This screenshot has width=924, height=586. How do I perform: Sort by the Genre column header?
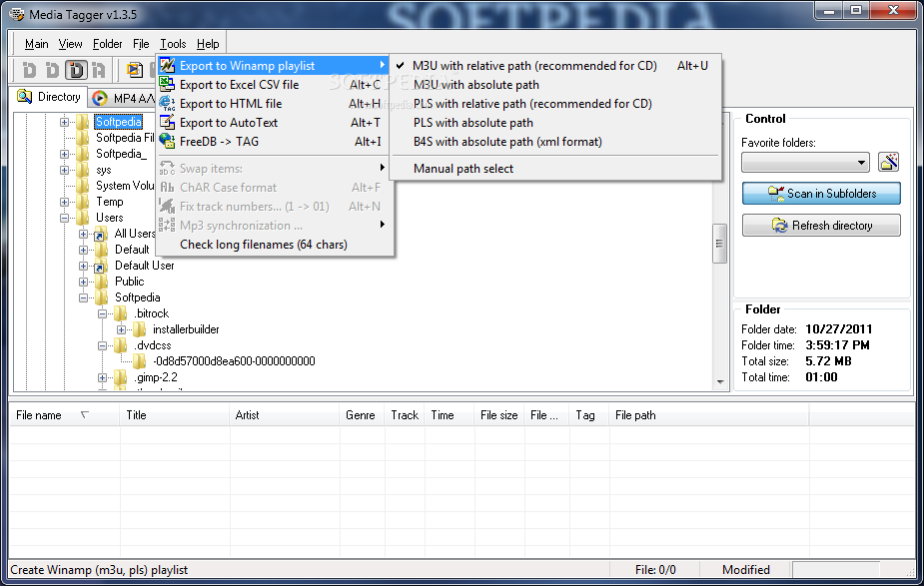click(x=362, y=415)
